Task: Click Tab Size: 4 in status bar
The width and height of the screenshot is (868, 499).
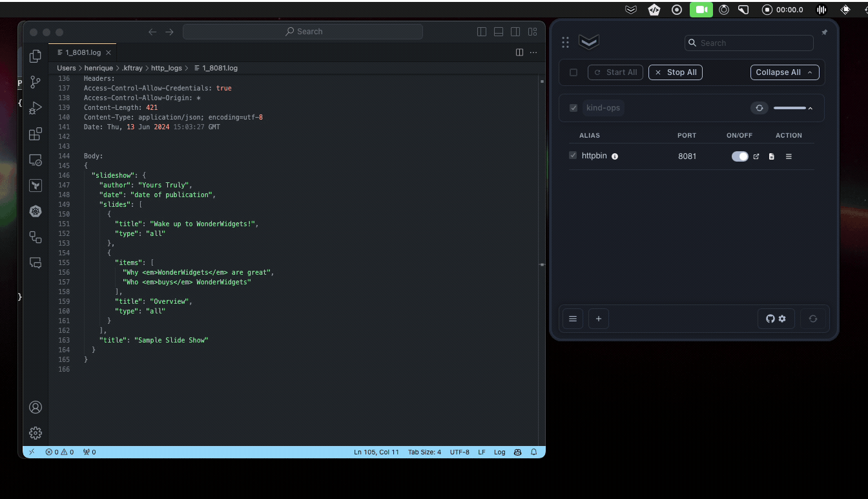Action: 424,452
